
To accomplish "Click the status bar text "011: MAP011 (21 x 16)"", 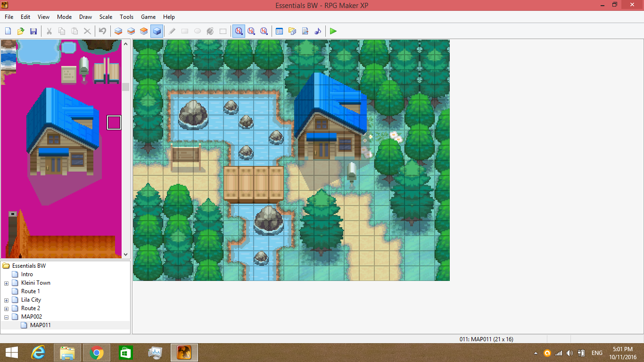I will pyautogui.click(x=486, y=339).
